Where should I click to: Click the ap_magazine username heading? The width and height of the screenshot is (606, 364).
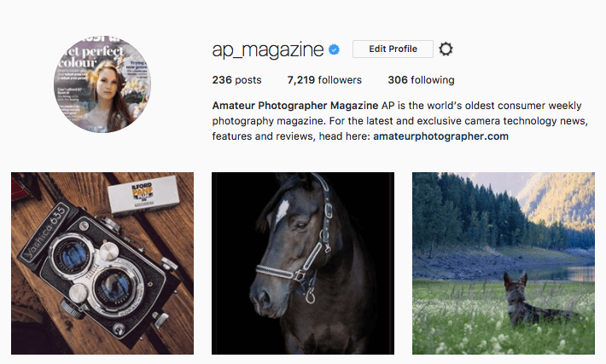coord(267,49)
